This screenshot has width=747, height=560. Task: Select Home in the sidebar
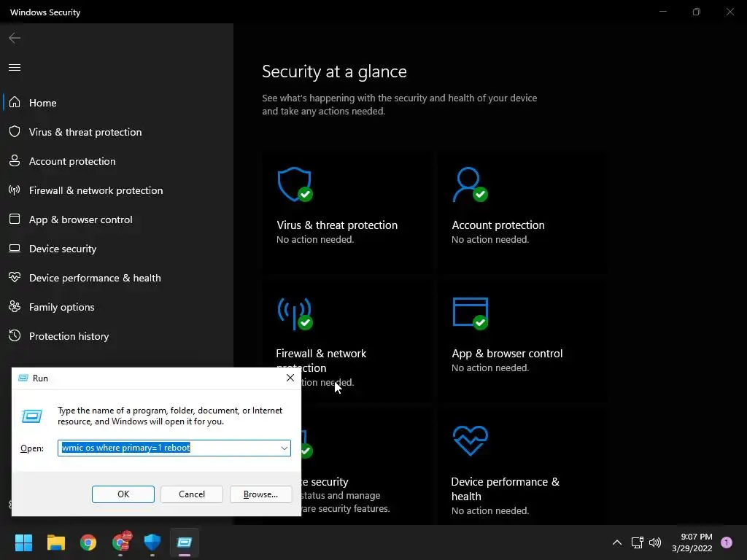(117, 103)
